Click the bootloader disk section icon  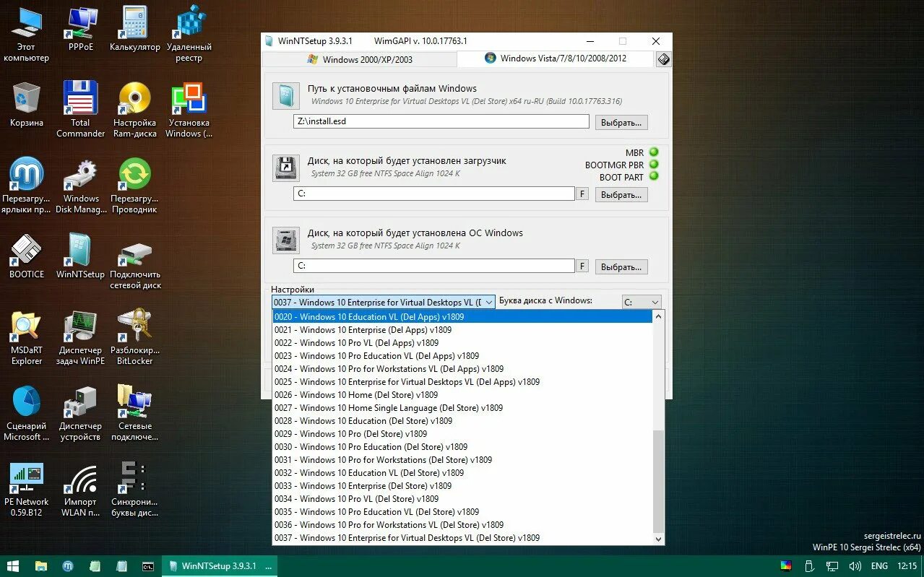click(286, 168)
